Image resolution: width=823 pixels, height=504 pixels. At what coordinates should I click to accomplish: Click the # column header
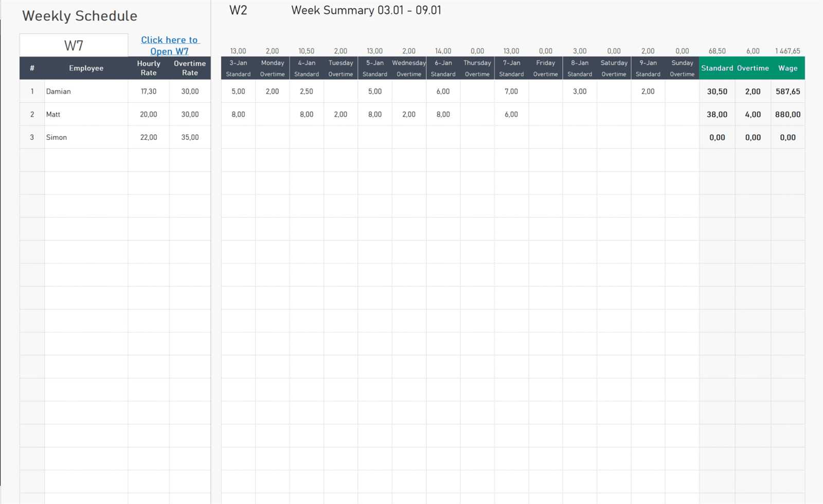tap(32, 68)
